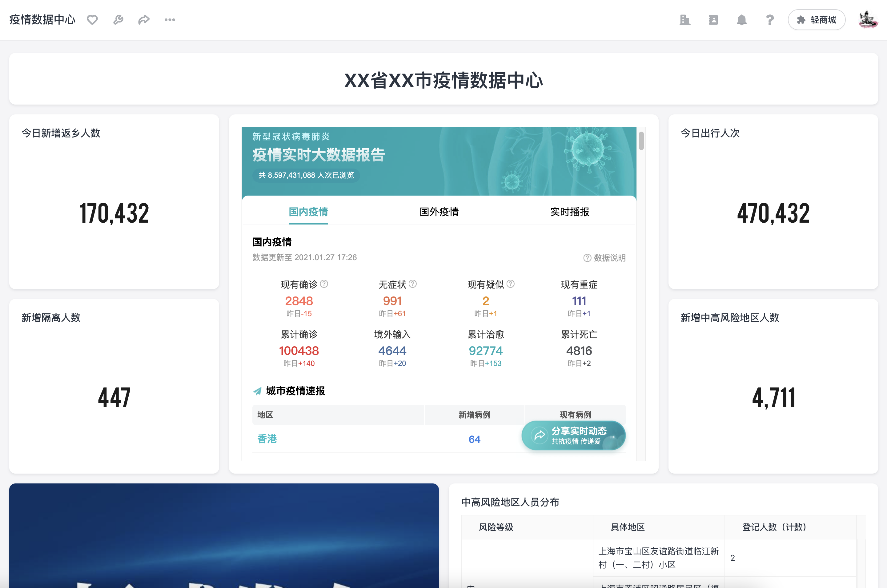Click the 中高风险地区人员分布 table title

point(510,503)
